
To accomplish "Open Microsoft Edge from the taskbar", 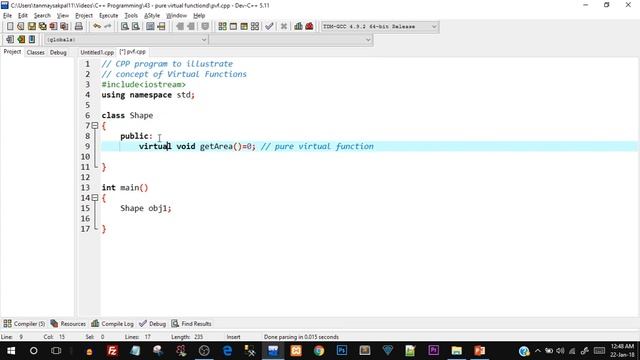I will (227, 351).
